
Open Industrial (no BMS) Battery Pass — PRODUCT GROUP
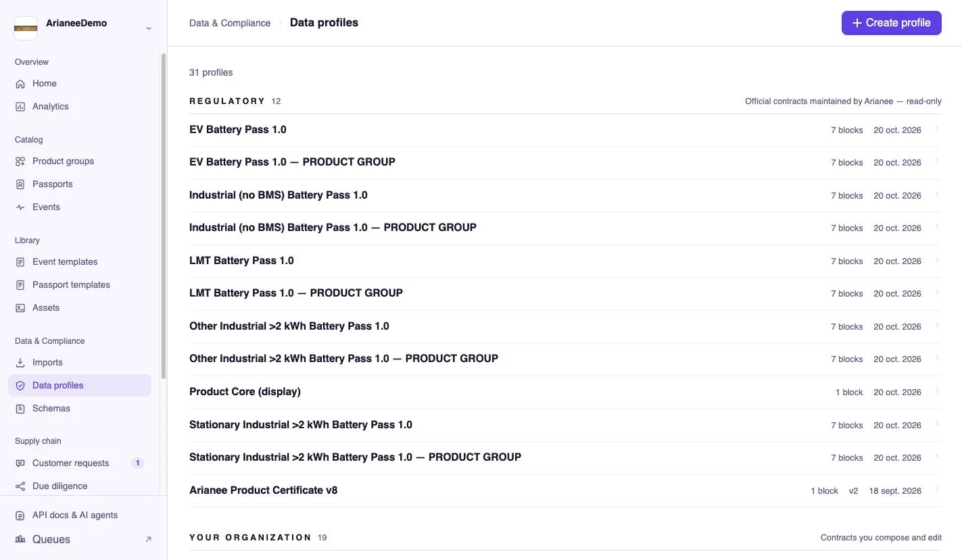tap(565, 228)
